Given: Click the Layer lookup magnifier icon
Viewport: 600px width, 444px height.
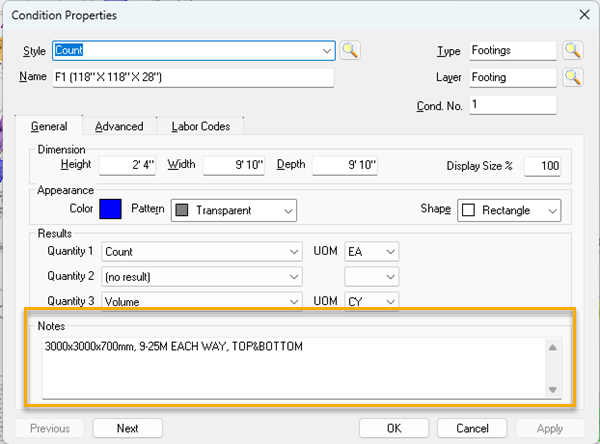Looking at the screenshot, I should coord(572,77).
